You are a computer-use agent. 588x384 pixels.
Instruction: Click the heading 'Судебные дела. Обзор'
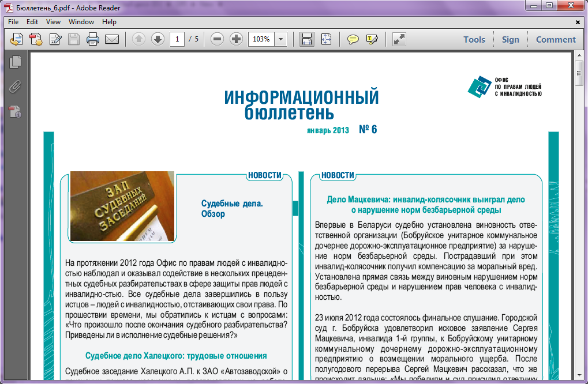point(232,209)
